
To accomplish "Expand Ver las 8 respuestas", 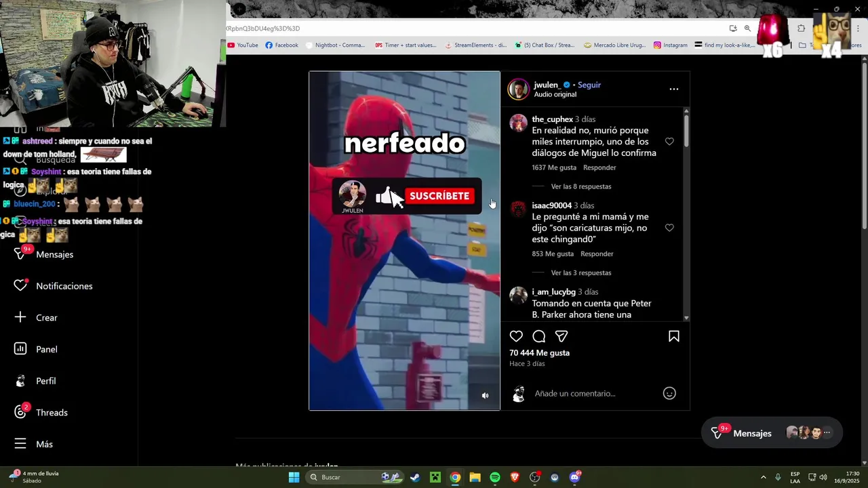I will 581,186.
